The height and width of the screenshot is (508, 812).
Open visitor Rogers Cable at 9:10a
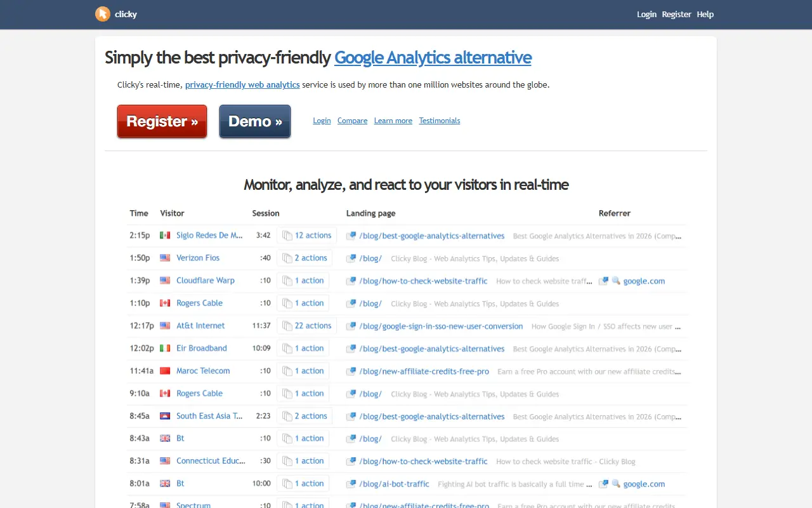click(199, 393)
